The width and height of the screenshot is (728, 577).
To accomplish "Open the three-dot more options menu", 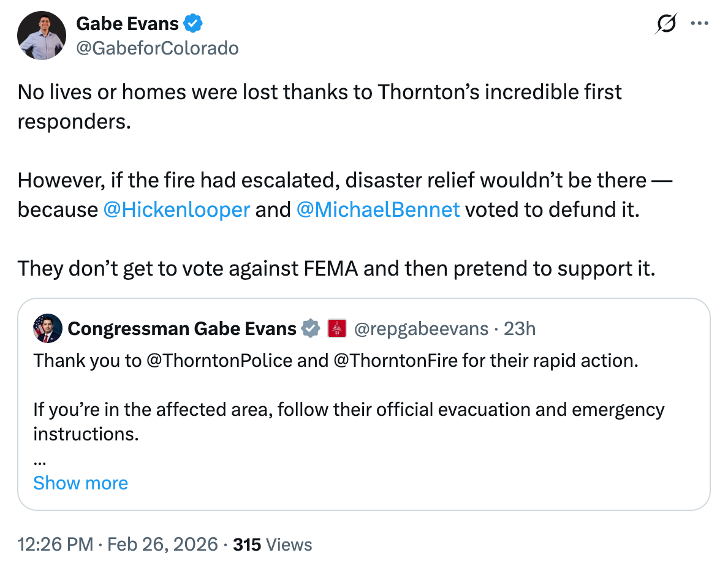I will (699, 24).
